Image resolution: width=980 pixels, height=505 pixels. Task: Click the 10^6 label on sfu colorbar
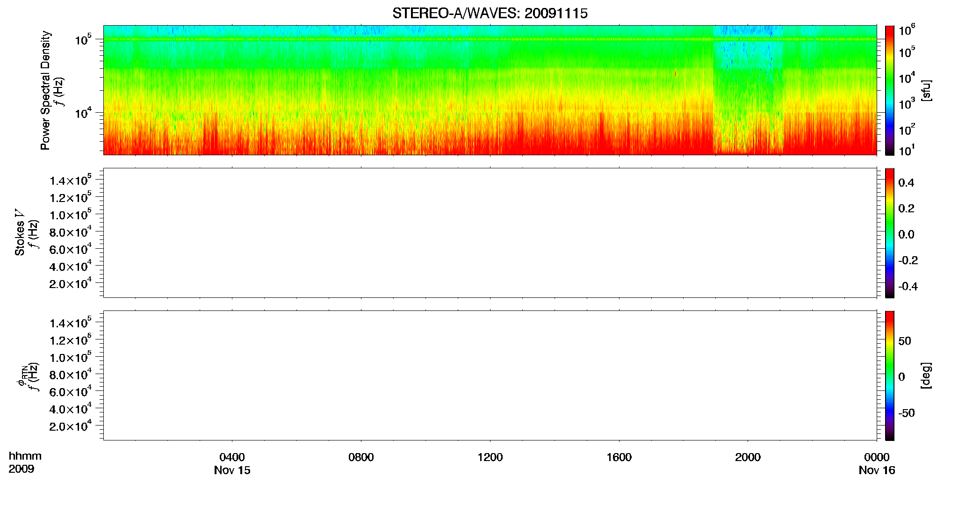[x=907, y=30]
